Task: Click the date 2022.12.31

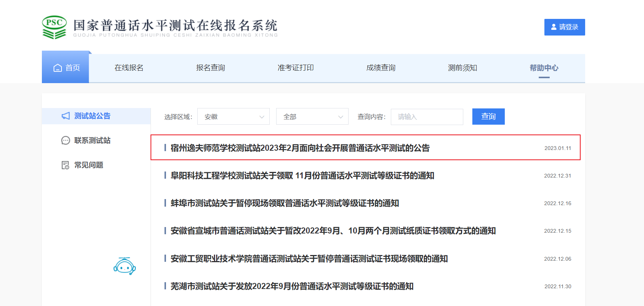Action: (x=558, y=176)
